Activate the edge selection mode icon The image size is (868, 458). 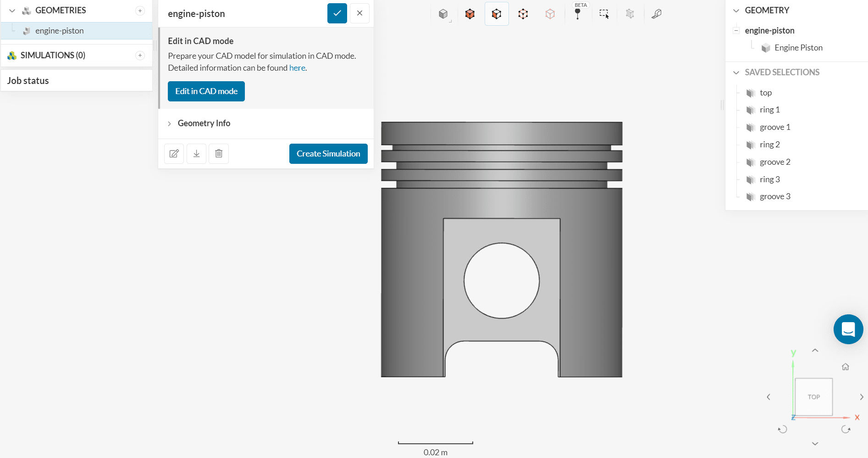point(523,14)
